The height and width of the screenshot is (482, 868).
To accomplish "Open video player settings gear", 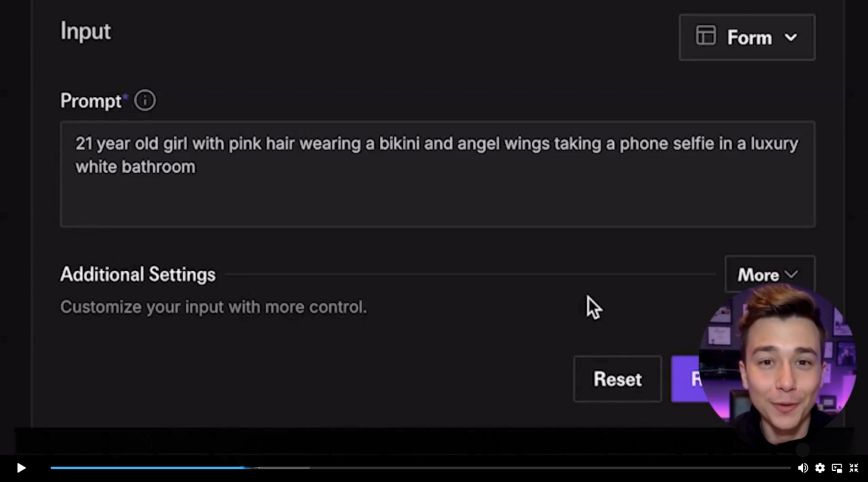I will coord(820,468).
